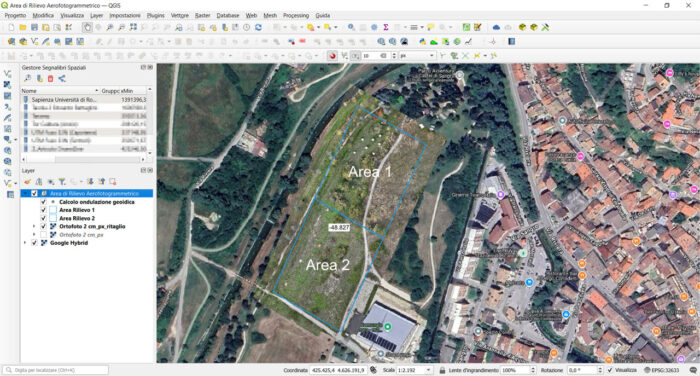Click the add bookmark icon

39,79
